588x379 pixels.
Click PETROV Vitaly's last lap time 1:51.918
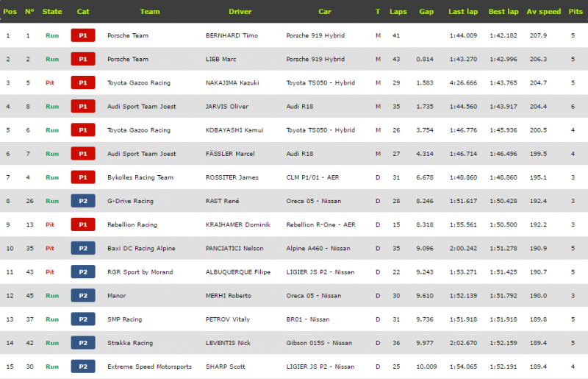(463, 319)
